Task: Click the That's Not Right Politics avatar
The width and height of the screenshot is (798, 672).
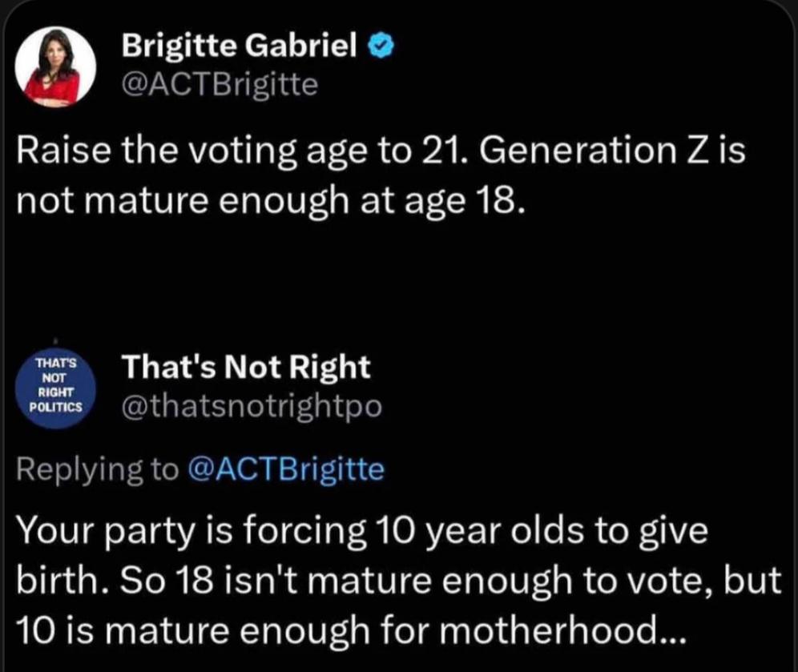Action: (x=56, y=389)
